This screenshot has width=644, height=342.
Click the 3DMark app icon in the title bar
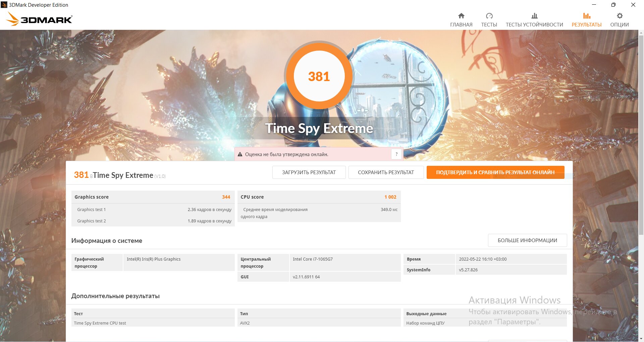(x=4, y=5)
